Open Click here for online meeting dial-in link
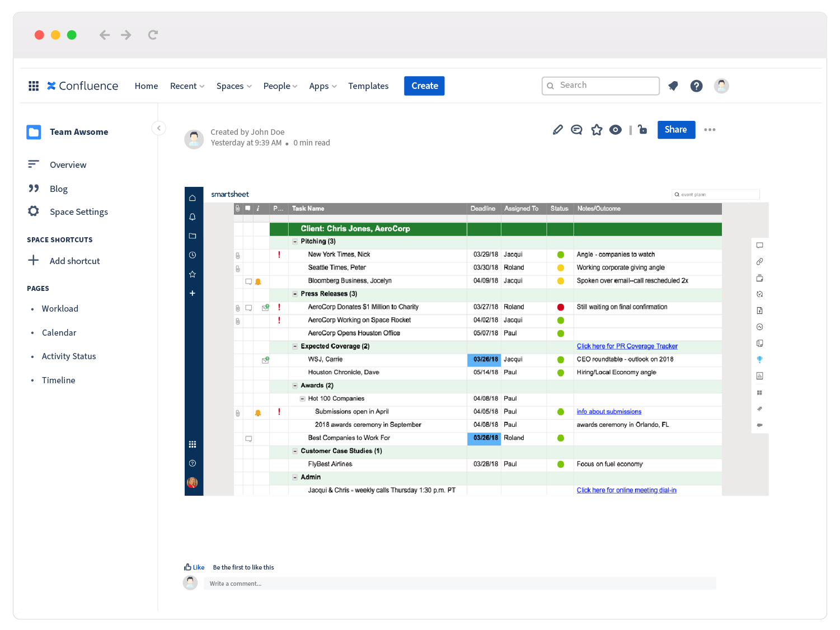This screenshot has width=840, height=630. coord(626,490)
